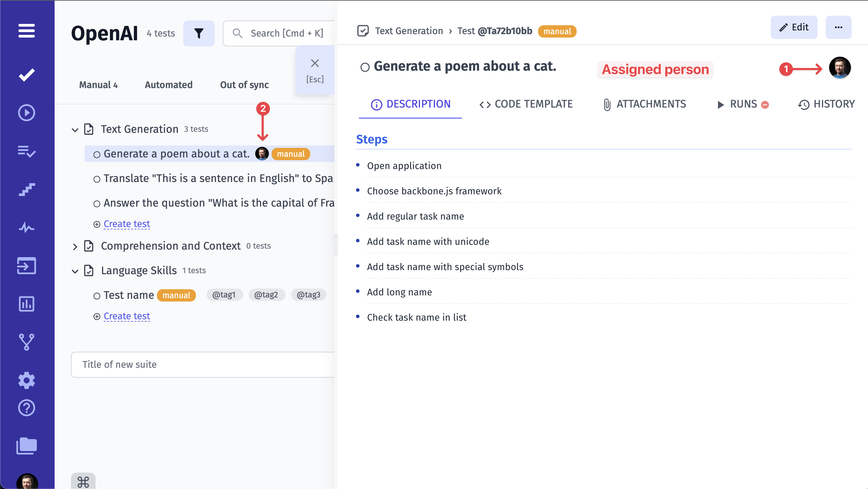Toggle the status circle on the Translate test
The height and width of the screenshot is (489, 868).
[97, 179]
